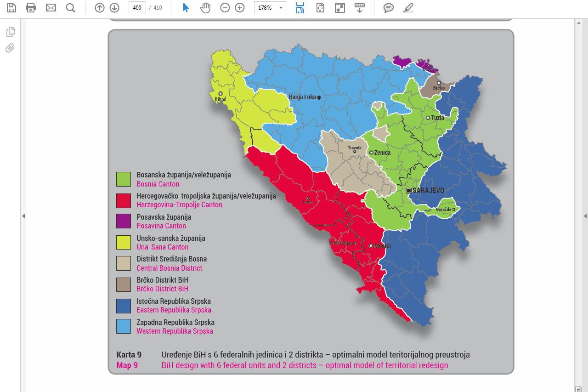This screenshot has width=588, height=392.
Task: Expand the left navigation pane arrow
Action: coord(23,216)
